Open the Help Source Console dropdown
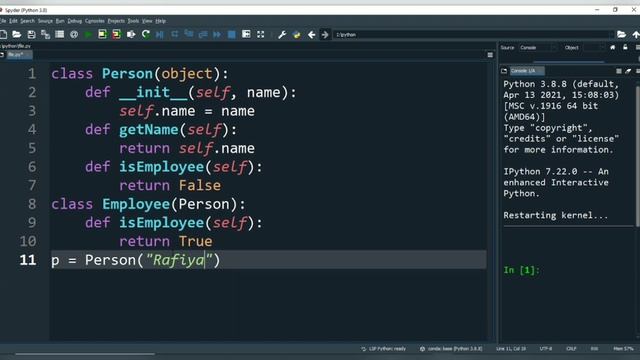This screenshot has width=640, height=360. pos(538,48)
